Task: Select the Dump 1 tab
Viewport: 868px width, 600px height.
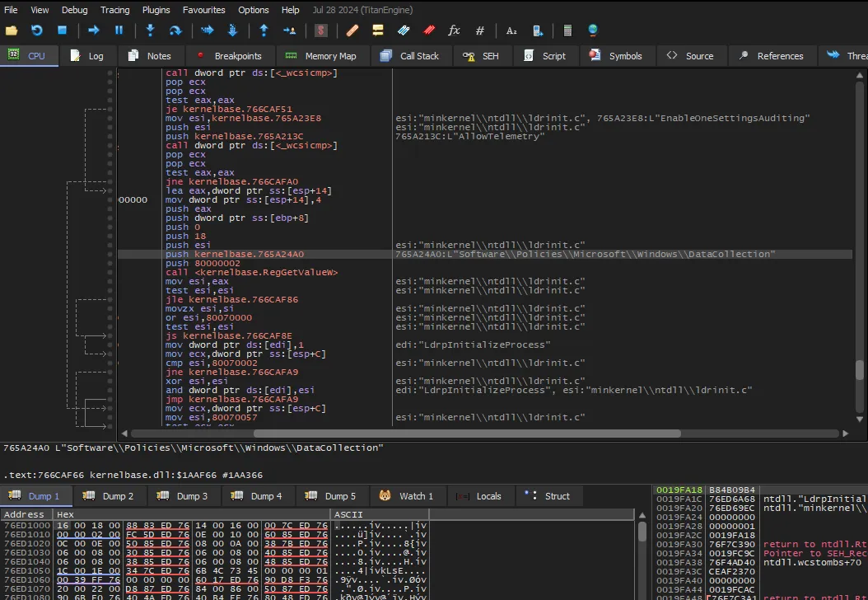Action: [35, 496]
